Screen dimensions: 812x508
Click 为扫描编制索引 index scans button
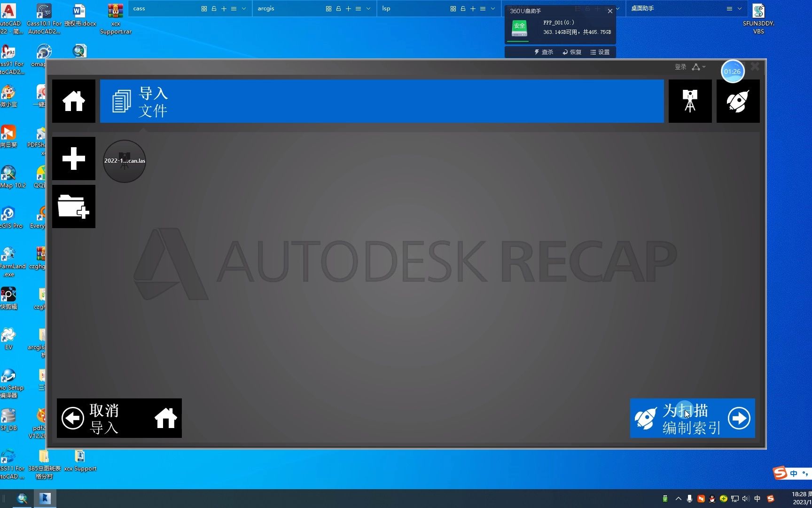click(x=692, y=418)
